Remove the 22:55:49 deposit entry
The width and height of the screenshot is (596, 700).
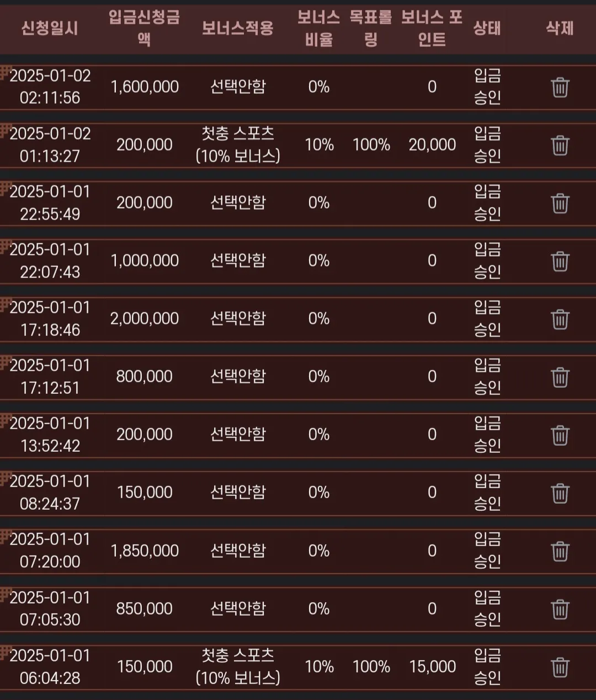[x=560, y=203]
